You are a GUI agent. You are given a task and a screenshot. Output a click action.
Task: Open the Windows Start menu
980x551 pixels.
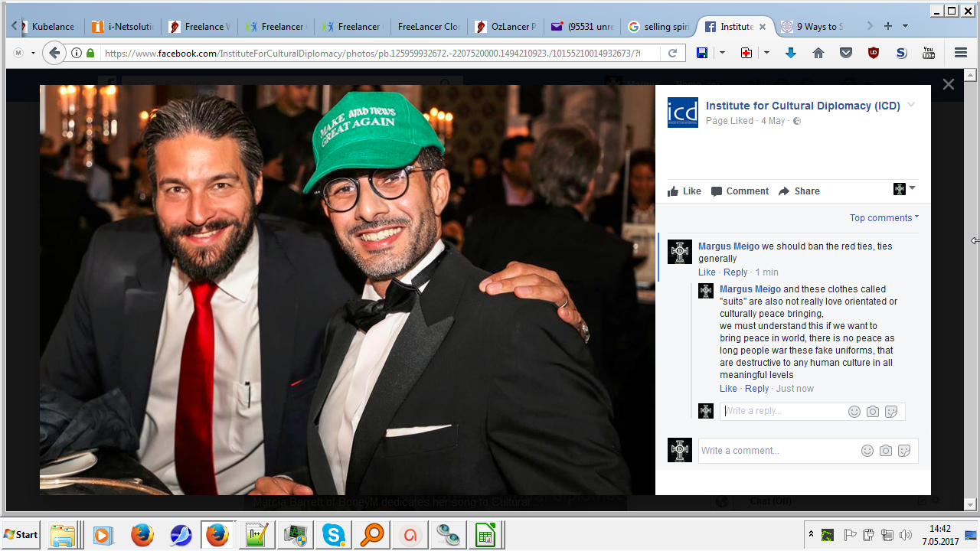[21, 535]
